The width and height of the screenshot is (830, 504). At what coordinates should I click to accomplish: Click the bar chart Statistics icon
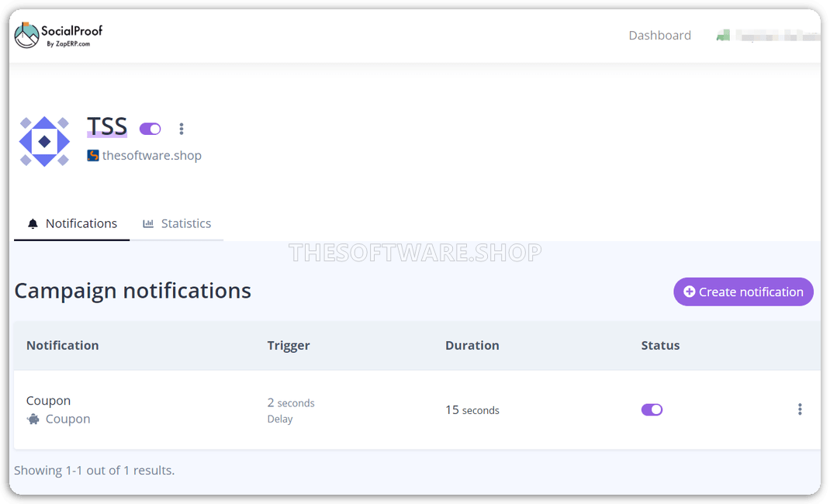click(x=148, y=224)
